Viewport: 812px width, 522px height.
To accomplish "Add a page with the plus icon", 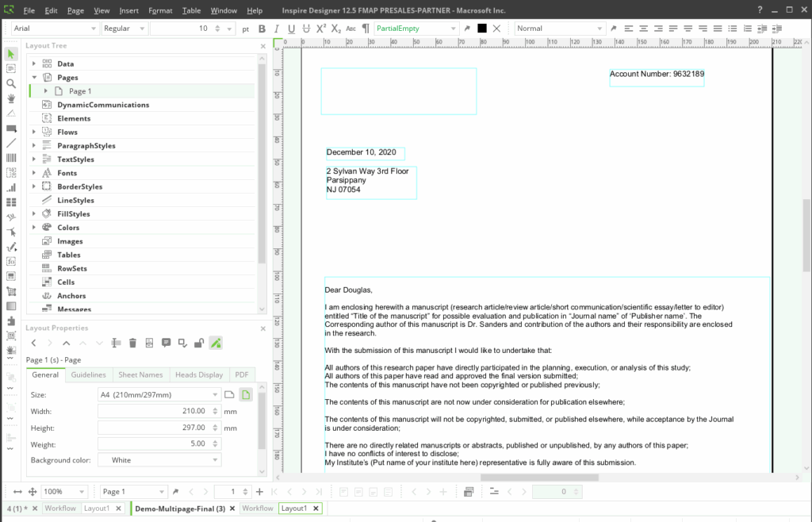I will [259, 491].
